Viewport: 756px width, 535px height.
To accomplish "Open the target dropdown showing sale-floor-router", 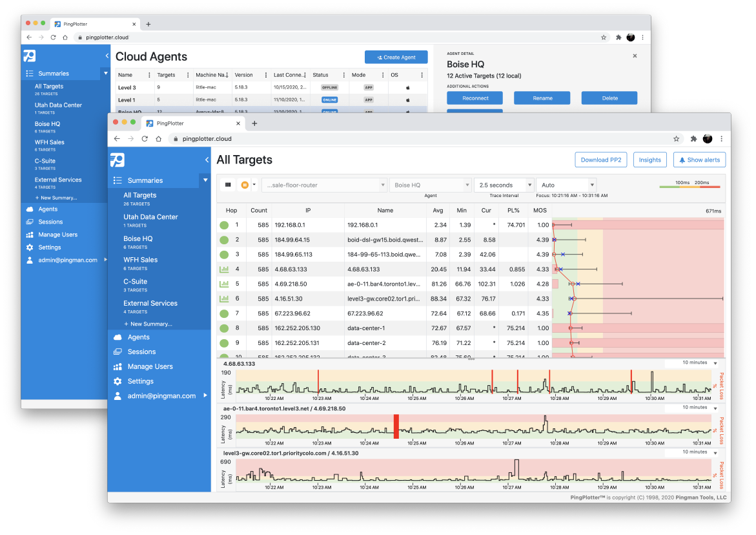I will coord(324,185).
